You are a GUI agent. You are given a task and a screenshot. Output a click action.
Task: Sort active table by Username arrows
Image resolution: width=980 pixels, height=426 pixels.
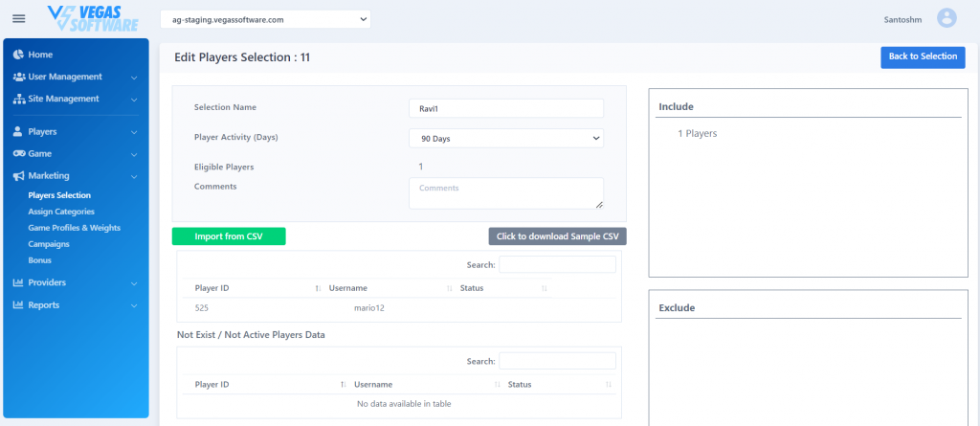click(450, 288)
